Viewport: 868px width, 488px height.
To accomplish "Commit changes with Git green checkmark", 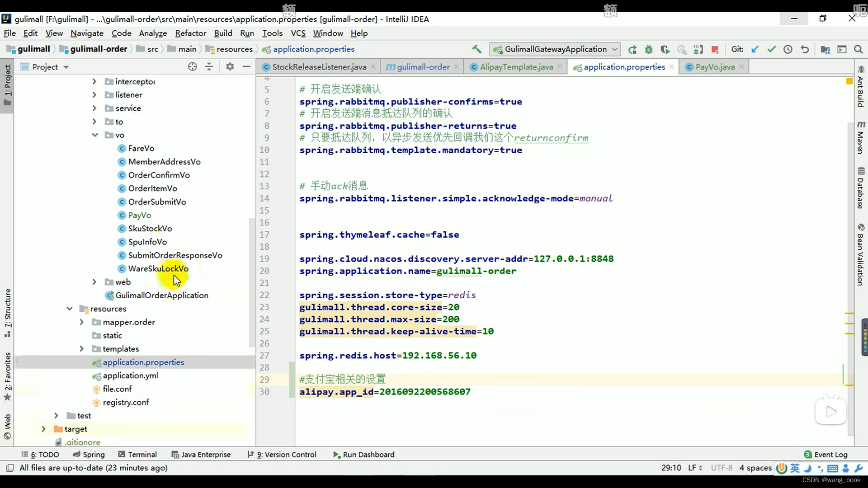I will (x=771, y=49).
